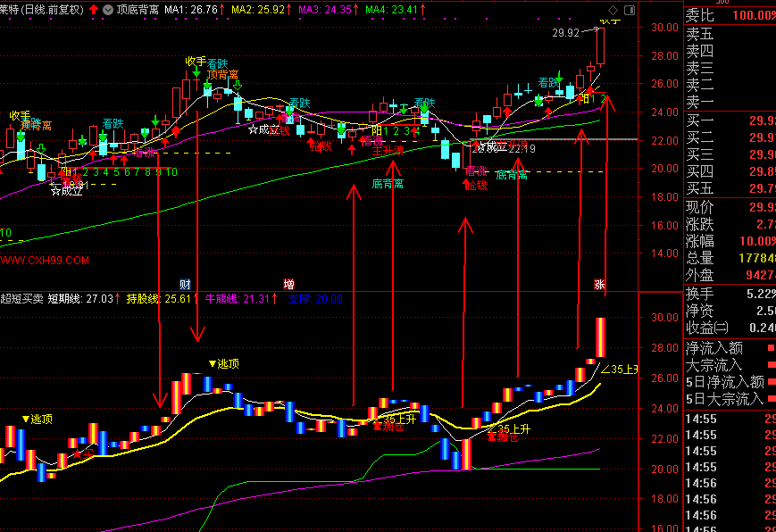
Task: Click the 涨 marker on timeline
Action: click(599, 283)
